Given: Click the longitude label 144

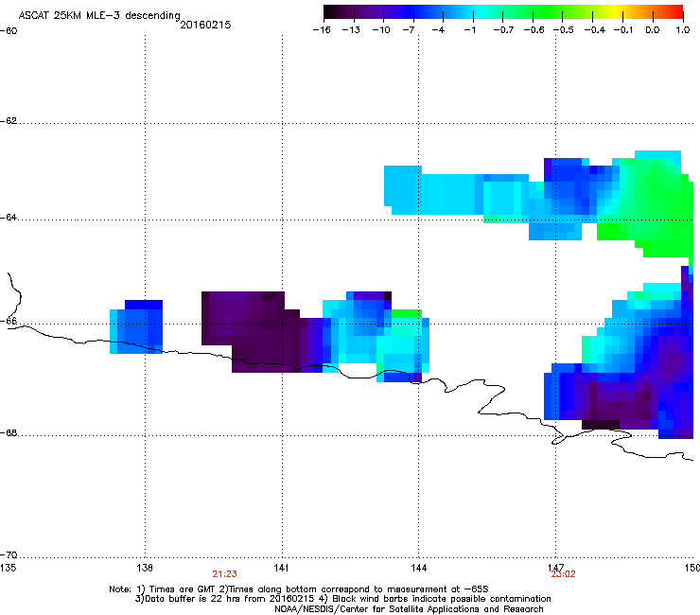Looking at the screenshot, I should click(418, 568).
